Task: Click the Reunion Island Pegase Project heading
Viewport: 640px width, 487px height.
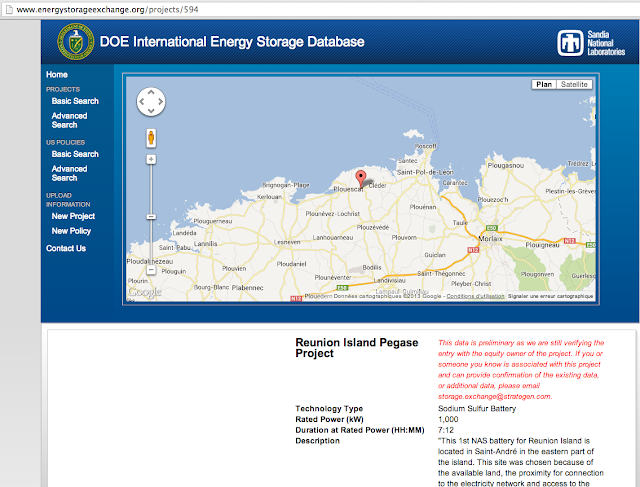Action: 356,348
